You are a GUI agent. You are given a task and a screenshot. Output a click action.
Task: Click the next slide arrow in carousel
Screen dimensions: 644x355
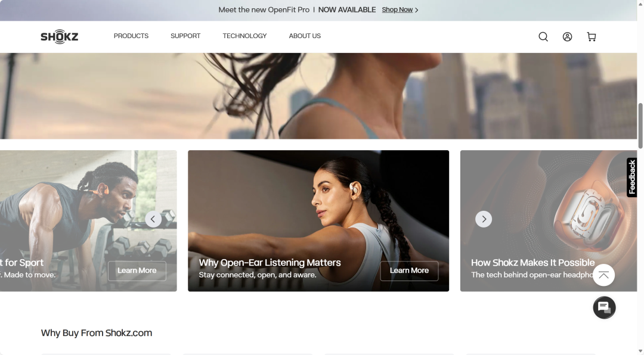tap(484, 219)
